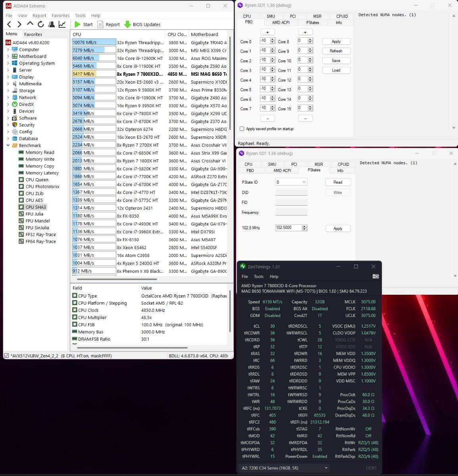Open Memory Read benchmark
This screenshot has width=458, height=476.
[40, 152]
